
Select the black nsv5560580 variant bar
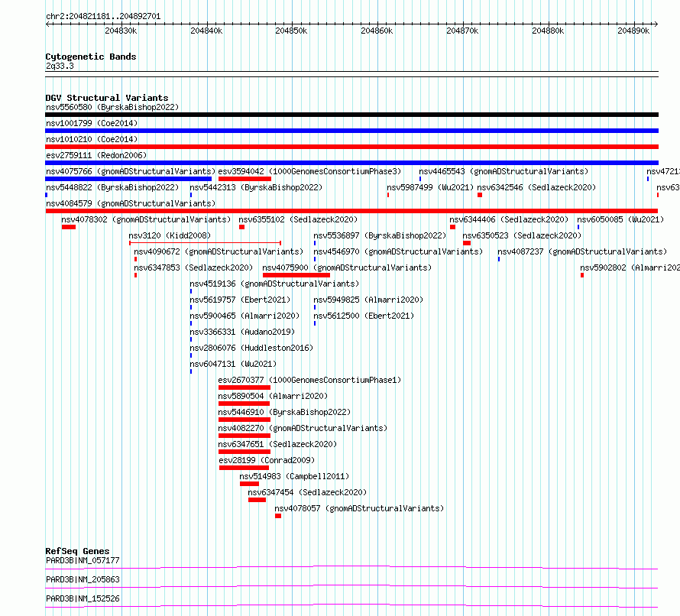(x=351, y=115)
